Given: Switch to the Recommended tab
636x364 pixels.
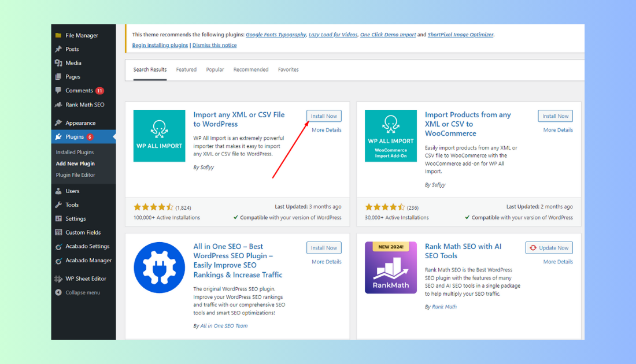Looking at the screenshot, I should (251, 70).
